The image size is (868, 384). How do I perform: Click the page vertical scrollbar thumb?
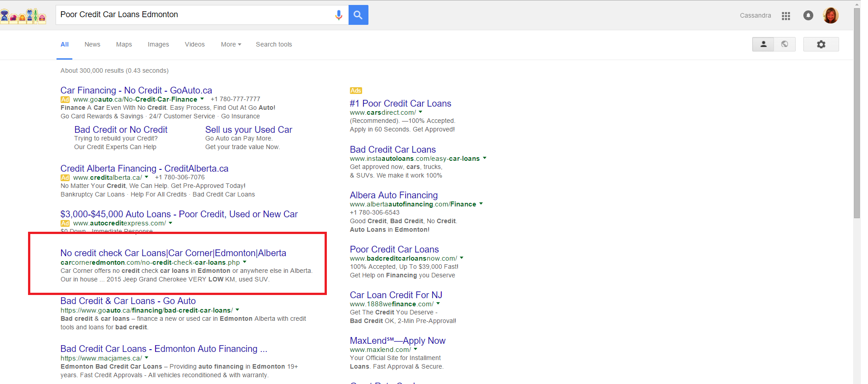click(857, 113)
